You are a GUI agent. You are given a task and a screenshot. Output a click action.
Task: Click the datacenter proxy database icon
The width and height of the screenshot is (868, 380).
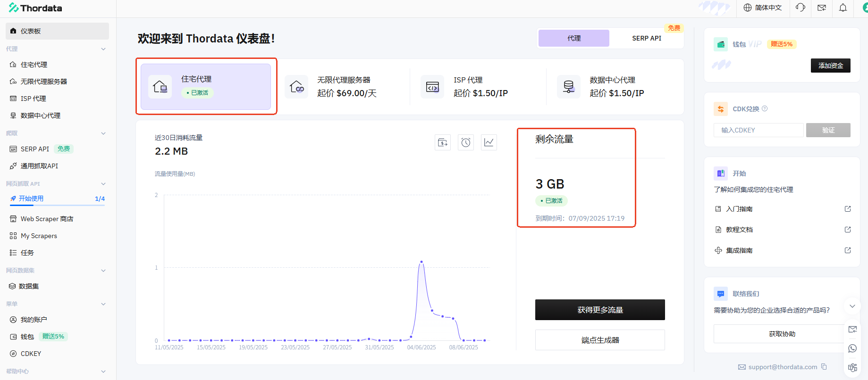(569, 87)
